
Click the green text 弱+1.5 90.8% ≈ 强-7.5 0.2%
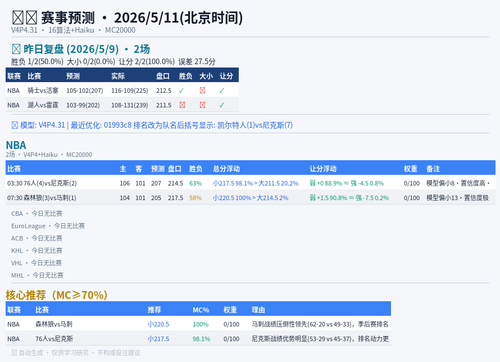click(349, 198)
